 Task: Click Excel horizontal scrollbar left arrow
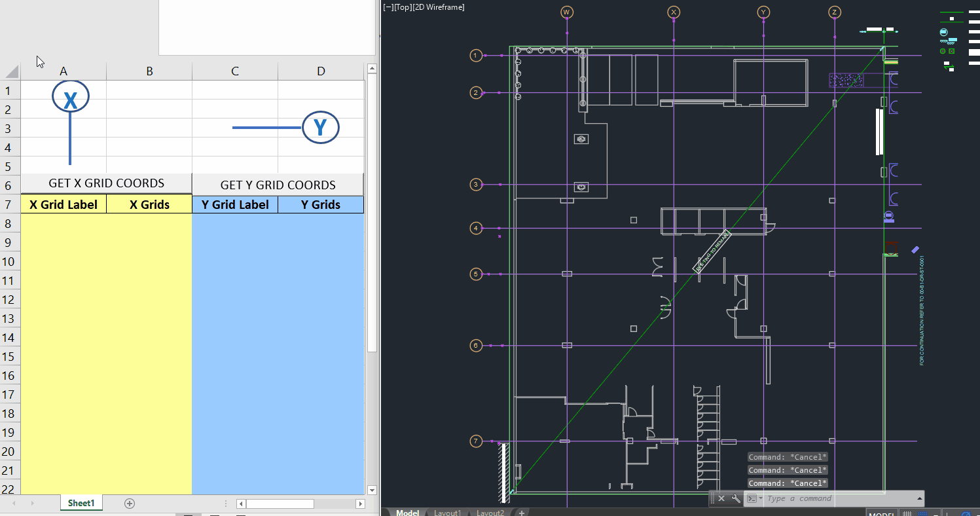point(241,504)
